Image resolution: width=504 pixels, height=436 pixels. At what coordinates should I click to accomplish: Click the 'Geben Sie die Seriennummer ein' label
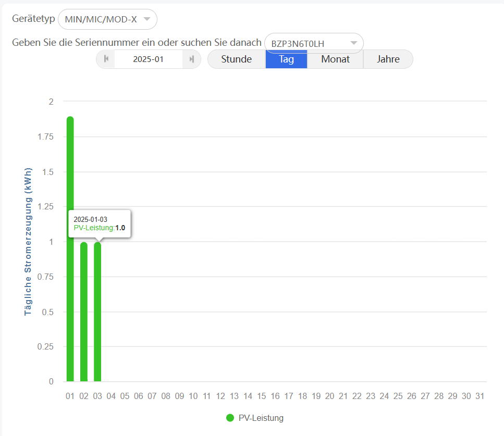[x=137, y=42]
